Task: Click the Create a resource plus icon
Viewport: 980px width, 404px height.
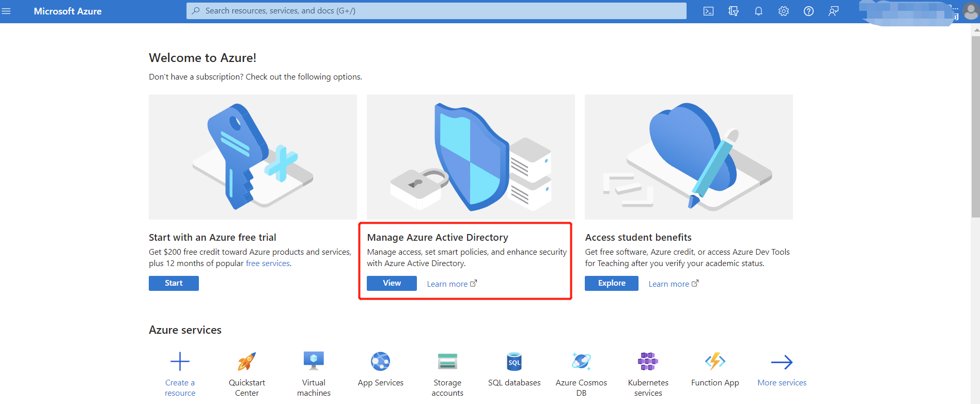Action: [180, 361]
